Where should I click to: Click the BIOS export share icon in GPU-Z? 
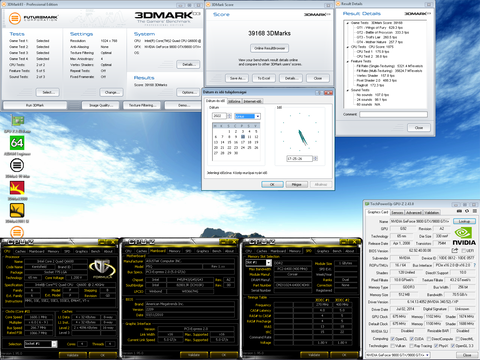tap(455, 250)
